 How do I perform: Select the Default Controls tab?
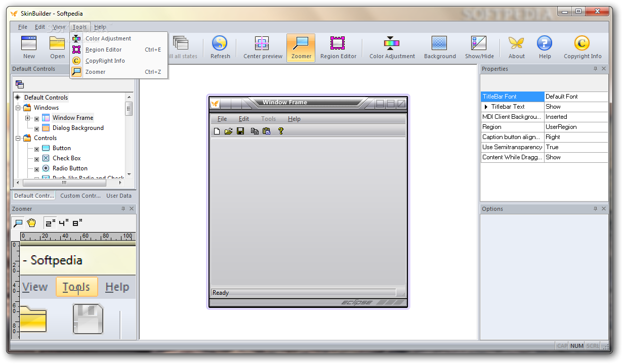(x=33, y=196)
